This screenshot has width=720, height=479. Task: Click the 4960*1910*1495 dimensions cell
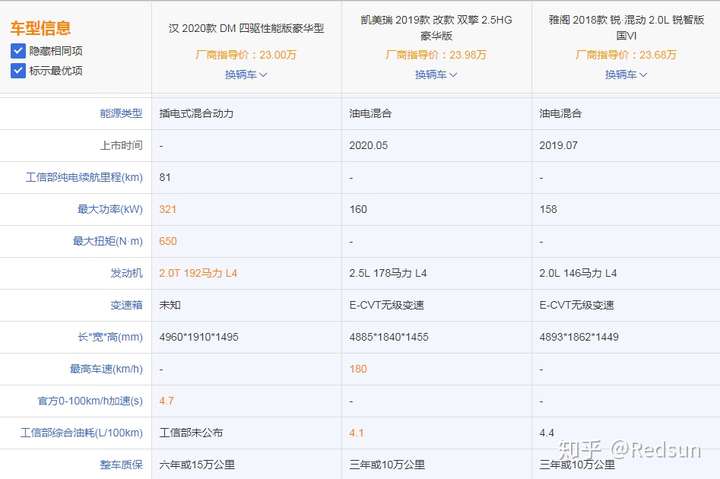pos(199,337)
